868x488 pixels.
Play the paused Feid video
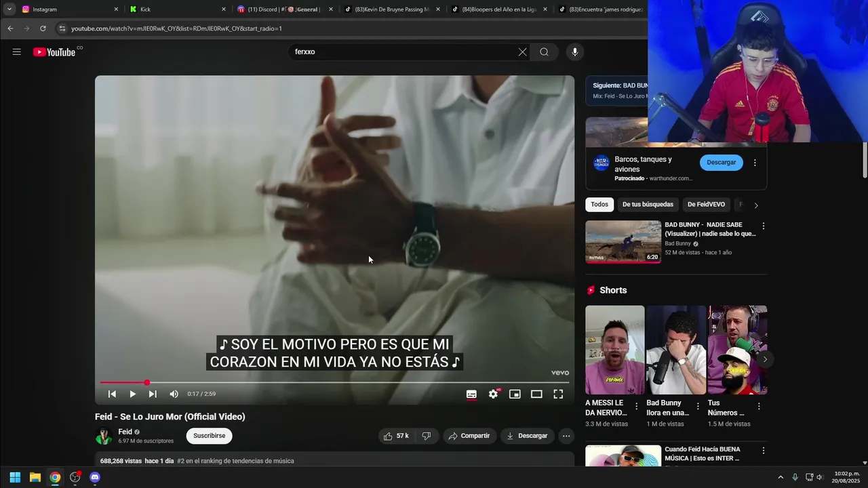pyautogui.click(x=132, y=394)
